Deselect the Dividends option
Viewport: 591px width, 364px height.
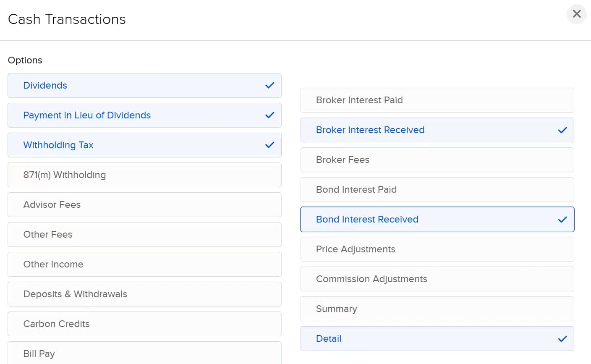tap(144, 86)
